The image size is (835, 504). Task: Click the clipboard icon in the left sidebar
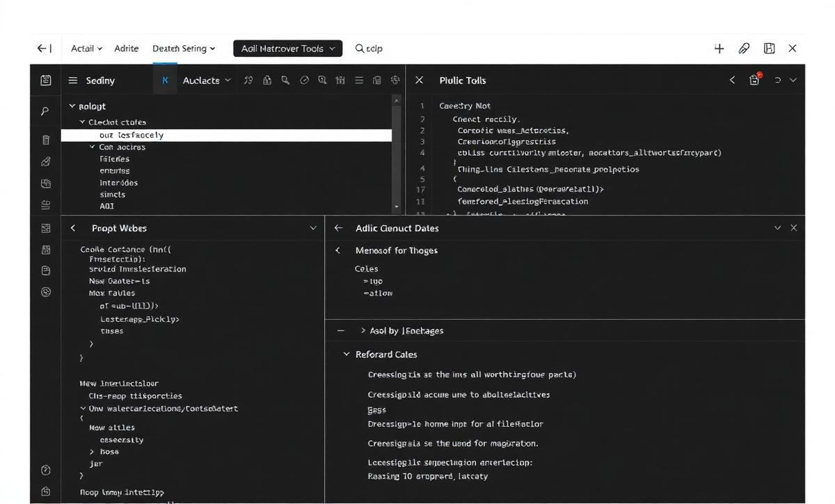click(46, 140)
